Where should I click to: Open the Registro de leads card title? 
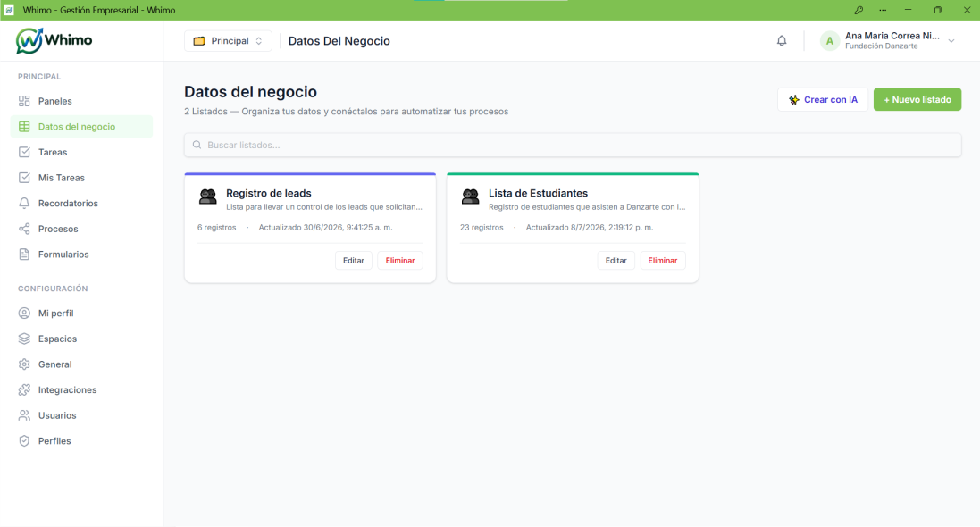[269, 193]
